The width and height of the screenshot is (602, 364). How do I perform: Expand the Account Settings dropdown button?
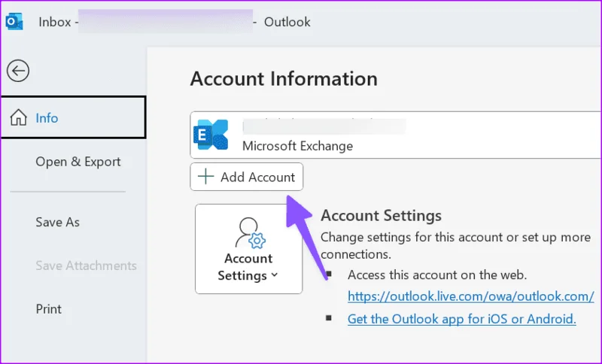pos(249,249)
